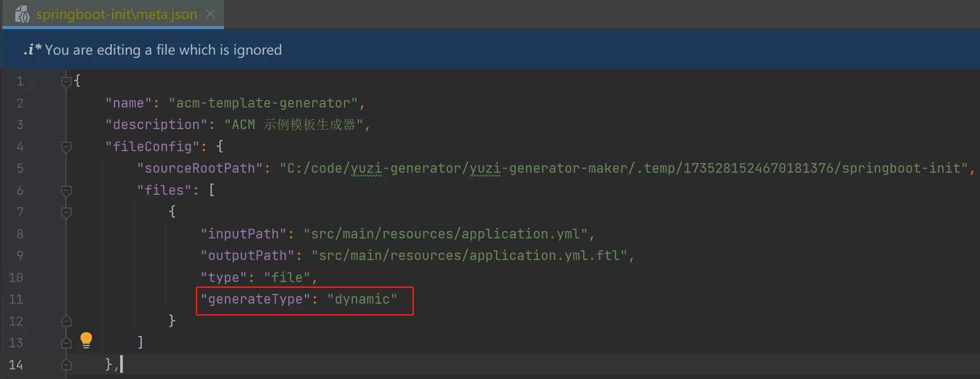
Task: Click the "type" key on line 10
Action: click(224, 278)
